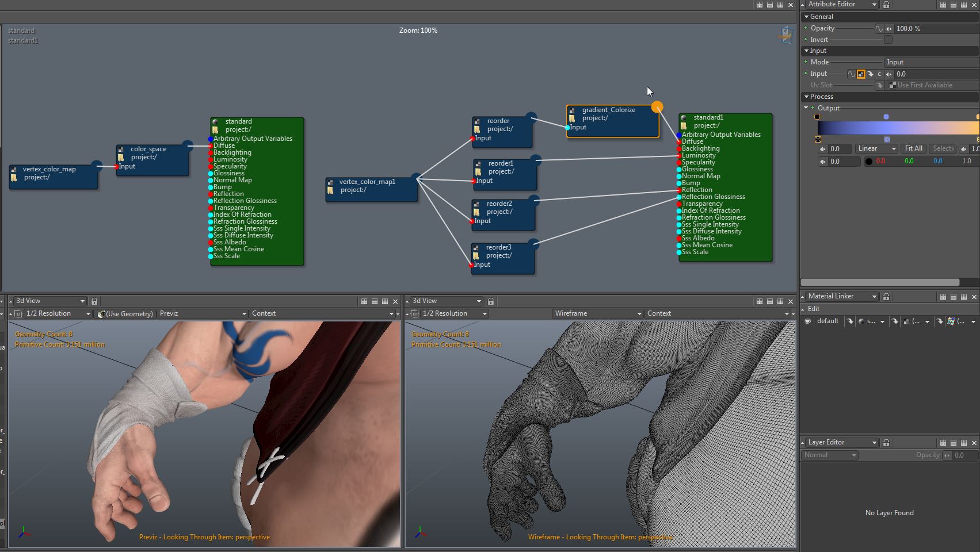
Task: Open the Linear interpolation dropdown
Action: point(876,149)
